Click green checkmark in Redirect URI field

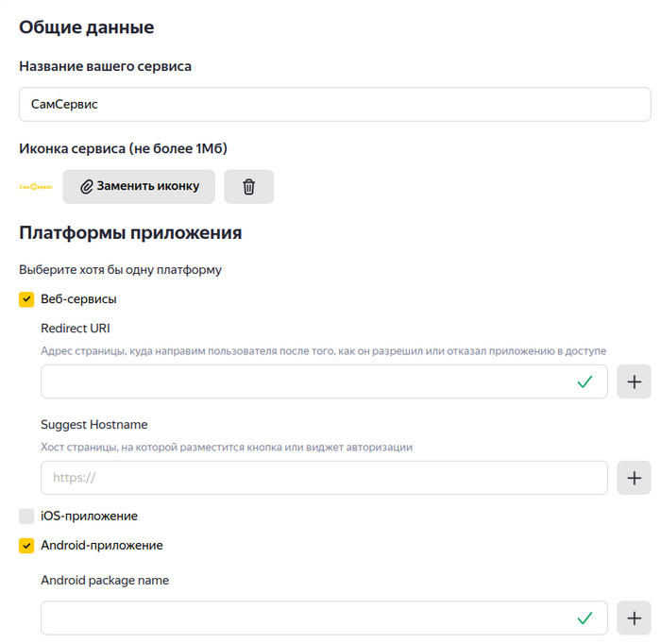[585, 382]
